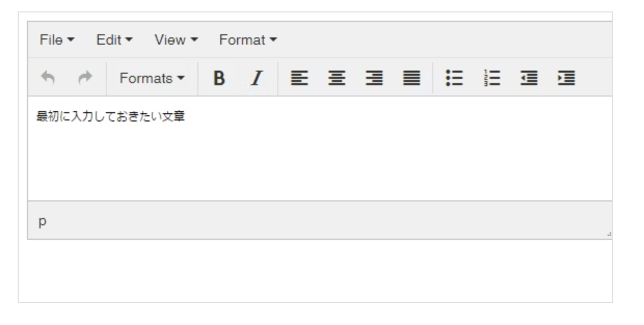Decrease the paragraph indent
Viewport: 644px width, 325px height.
(x=529, y=78)
